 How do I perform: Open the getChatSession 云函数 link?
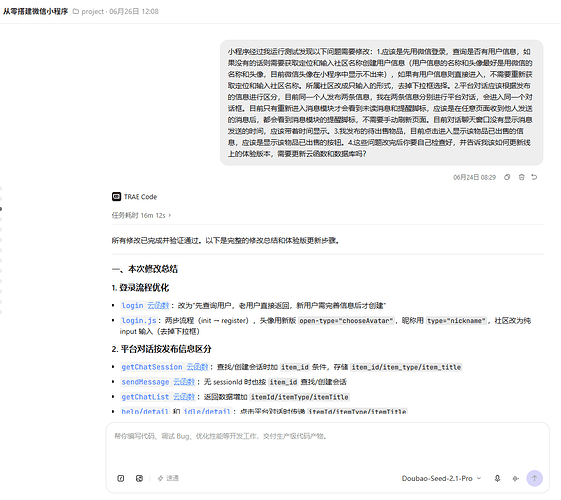(165, 367)
